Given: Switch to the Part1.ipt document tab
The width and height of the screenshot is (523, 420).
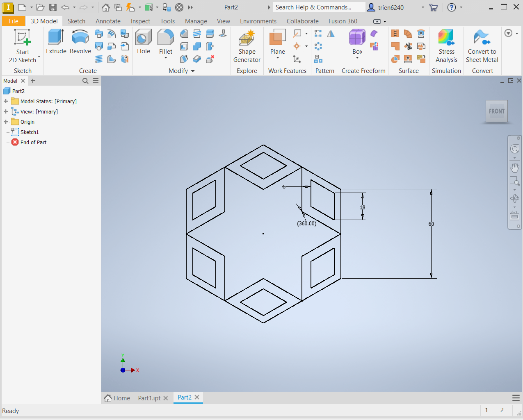Looking at the screenshot, I should [149, 398].
